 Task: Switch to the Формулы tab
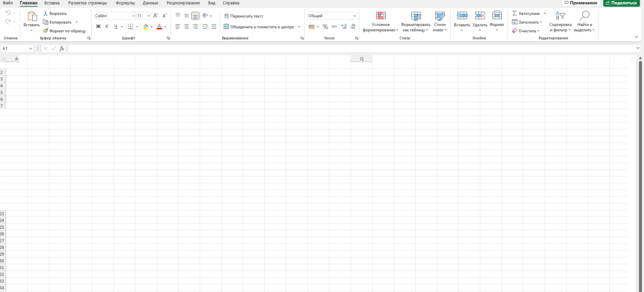tap(125, 3)
